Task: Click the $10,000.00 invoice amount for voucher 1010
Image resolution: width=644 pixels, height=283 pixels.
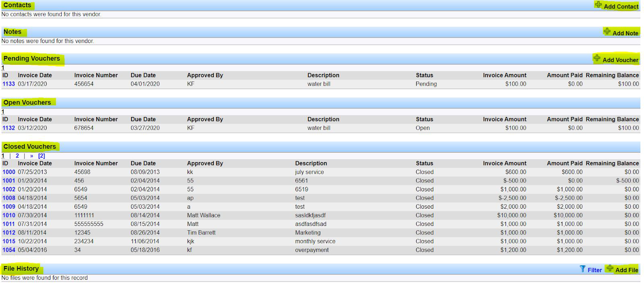Action: point(512,215)
